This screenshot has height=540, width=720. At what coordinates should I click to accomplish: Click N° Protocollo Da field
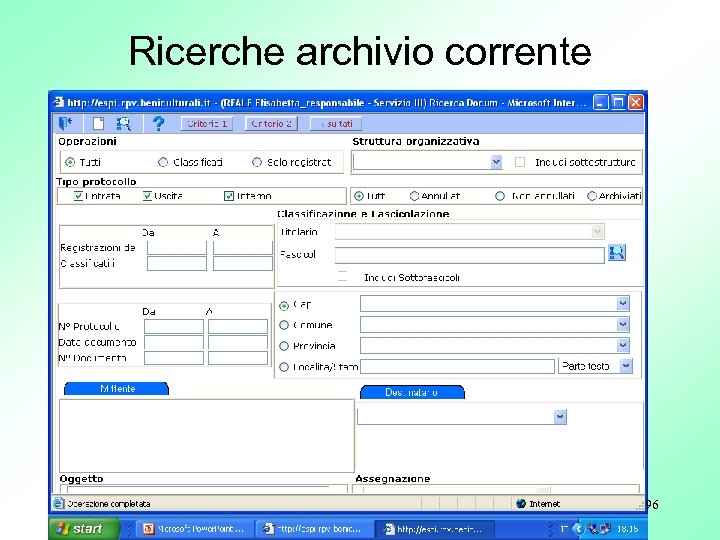(x=174, y=326)
